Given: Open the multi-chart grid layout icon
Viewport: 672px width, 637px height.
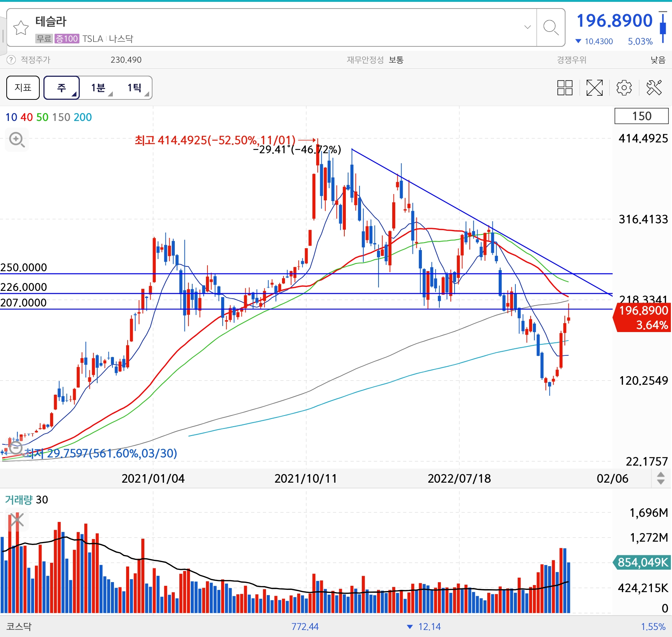Looking at the screenshot, I should pos(565,88).
